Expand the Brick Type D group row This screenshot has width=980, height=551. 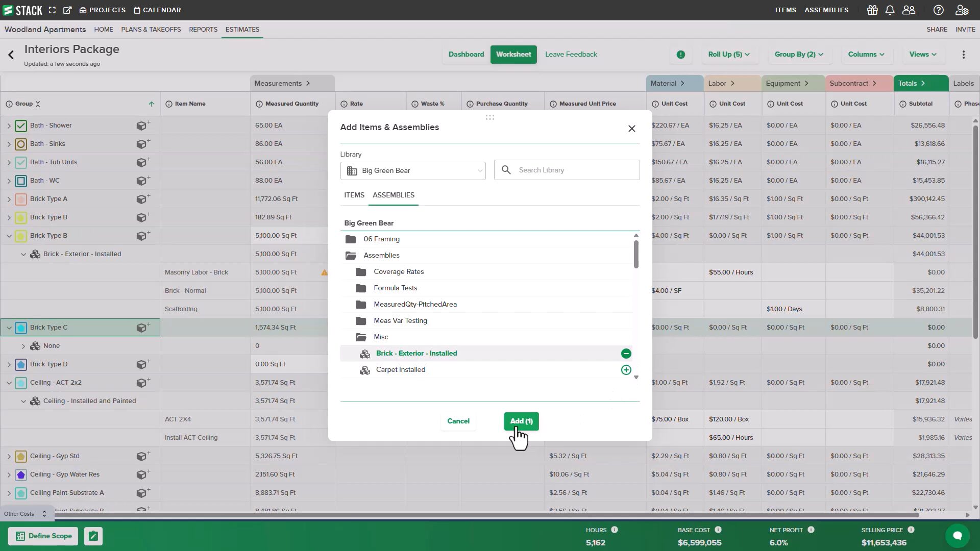[x=9, y=364]
